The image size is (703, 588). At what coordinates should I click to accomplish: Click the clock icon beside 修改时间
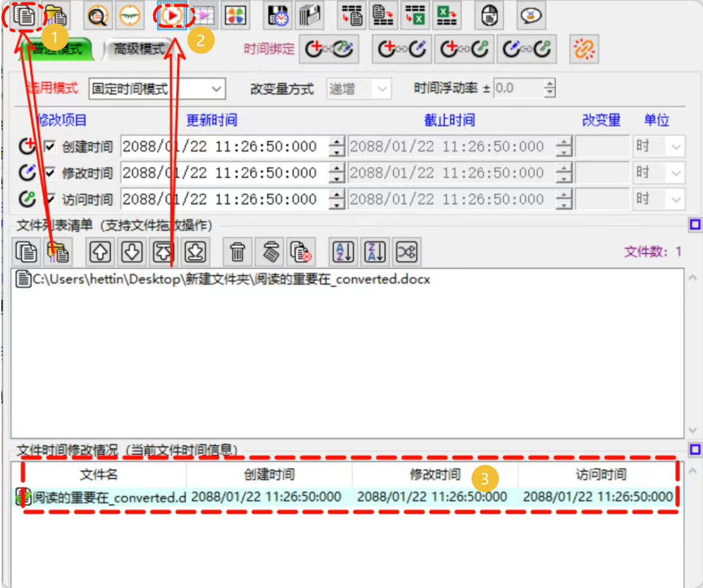click(x=27, y=172)
